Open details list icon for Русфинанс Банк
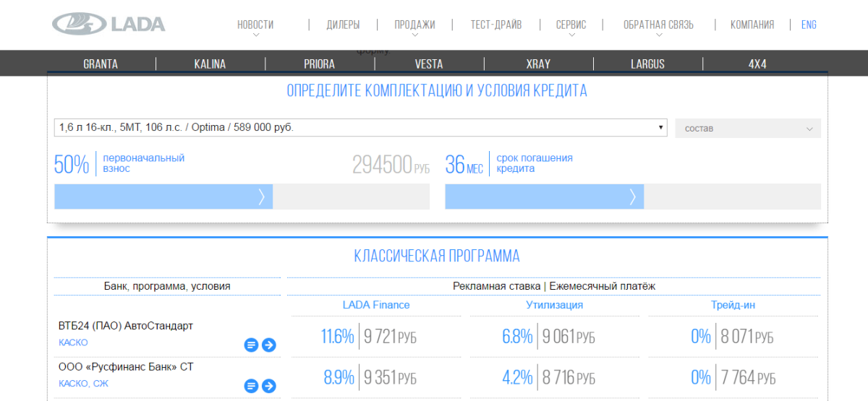The height and width of the screenshot is (401, 868). [x=251, y=386]
